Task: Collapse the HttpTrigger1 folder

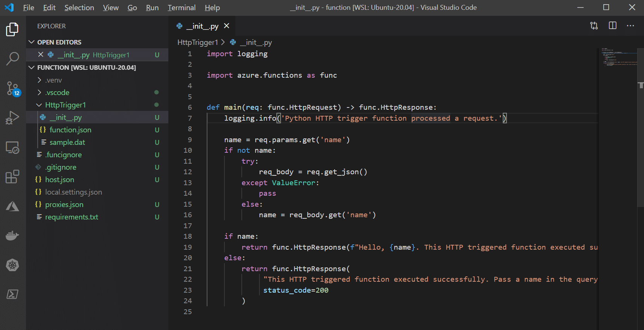Action: point(65,105)
